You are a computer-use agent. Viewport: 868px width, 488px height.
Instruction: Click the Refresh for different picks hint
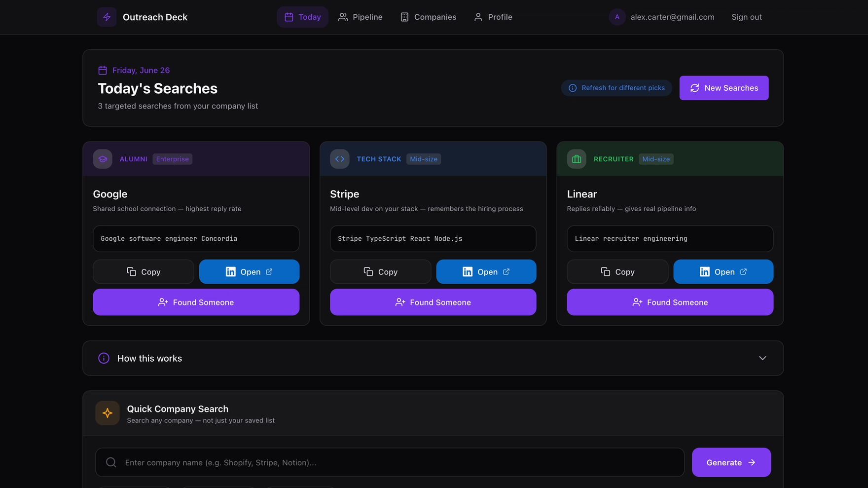[x=616, y=88]
